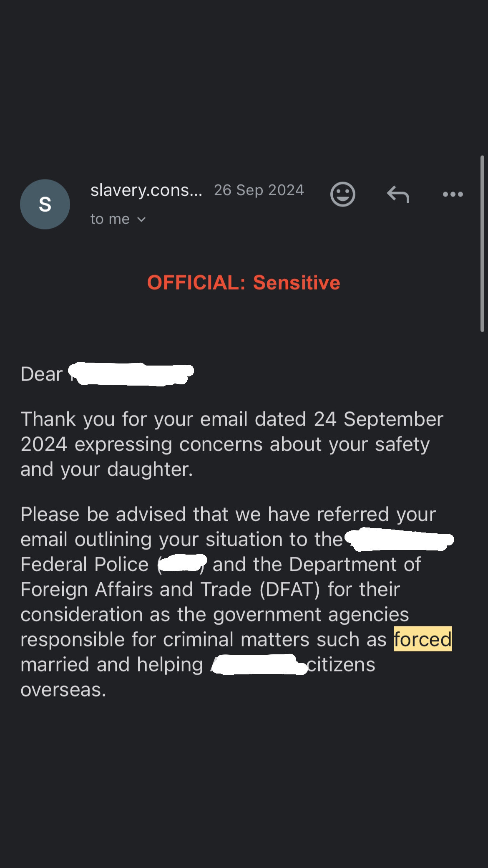Click the "to me" recipient label

coord(110,219)
